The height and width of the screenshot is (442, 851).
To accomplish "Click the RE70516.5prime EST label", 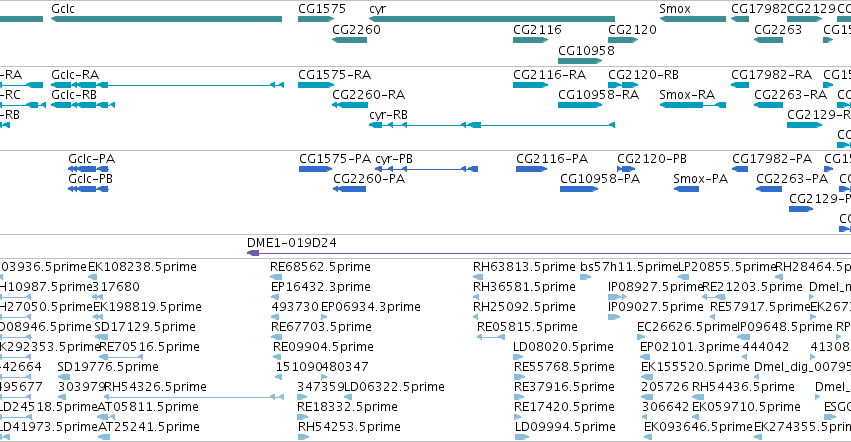I will [x=149, y=347].
